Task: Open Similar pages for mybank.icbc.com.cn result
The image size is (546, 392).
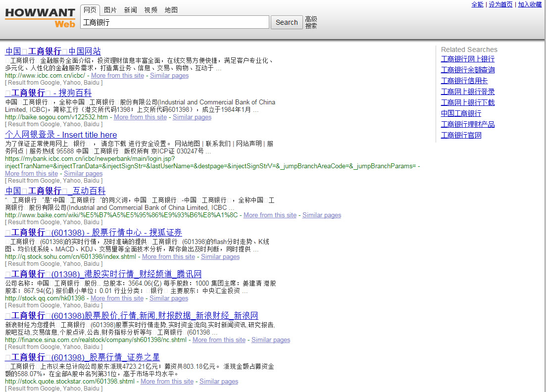Action: click(83, 173)
